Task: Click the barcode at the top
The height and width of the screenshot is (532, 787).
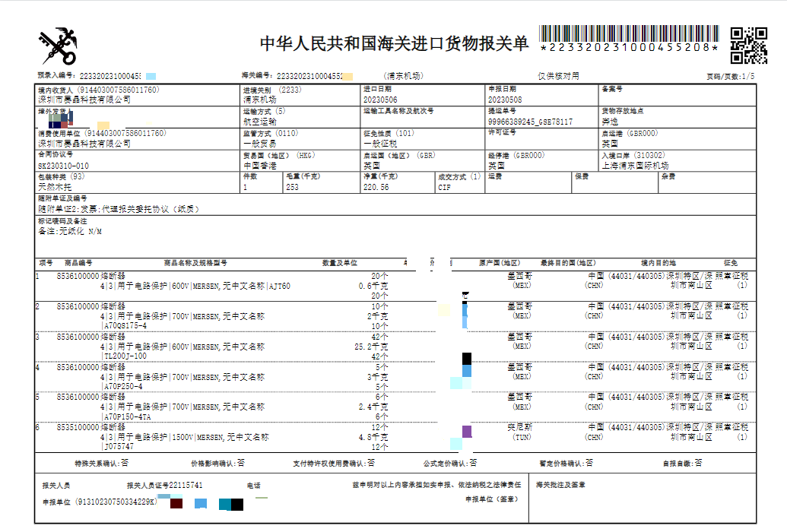Action: [629, 34]
